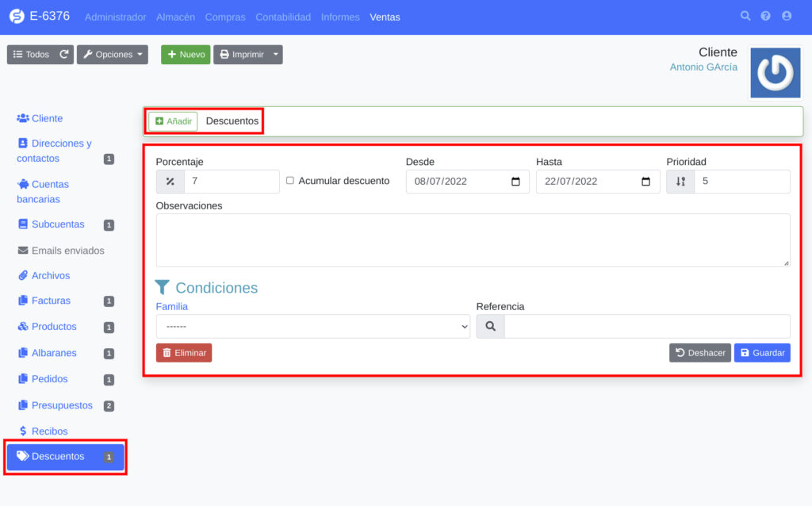Expand the Opciones dropdown
This screenshot has height=506, width=812.
coord(113,55)
